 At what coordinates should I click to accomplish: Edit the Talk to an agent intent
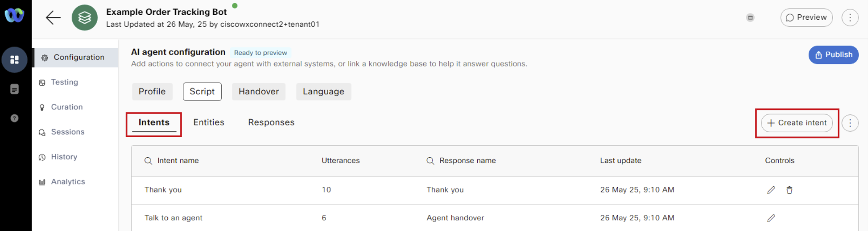point(771,218)
